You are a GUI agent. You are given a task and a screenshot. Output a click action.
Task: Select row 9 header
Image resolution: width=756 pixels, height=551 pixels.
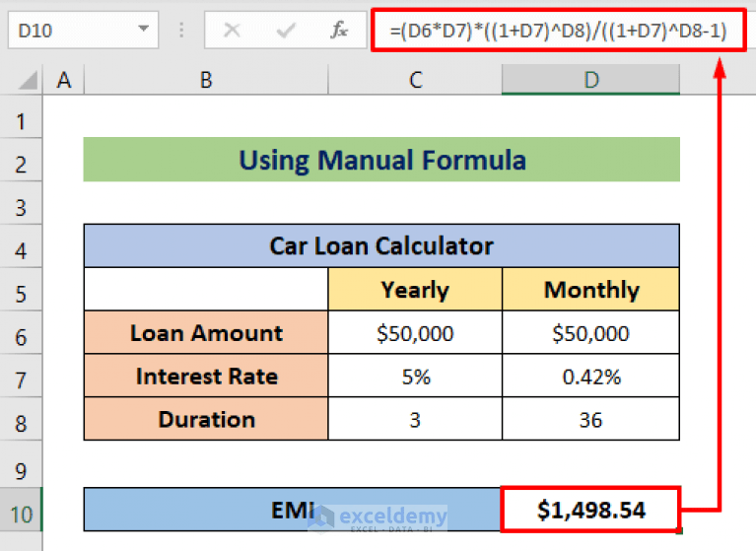21,463
